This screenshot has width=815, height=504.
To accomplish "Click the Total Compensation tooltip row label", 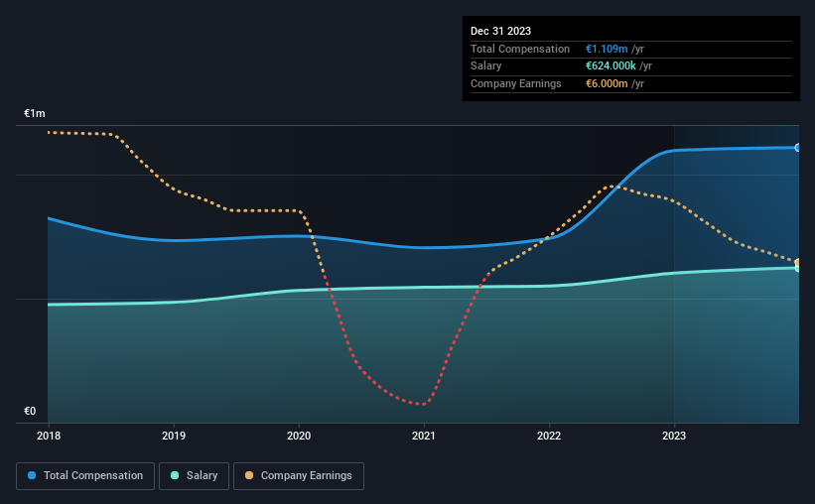I will pyautogui.click(x=520, y=49).
